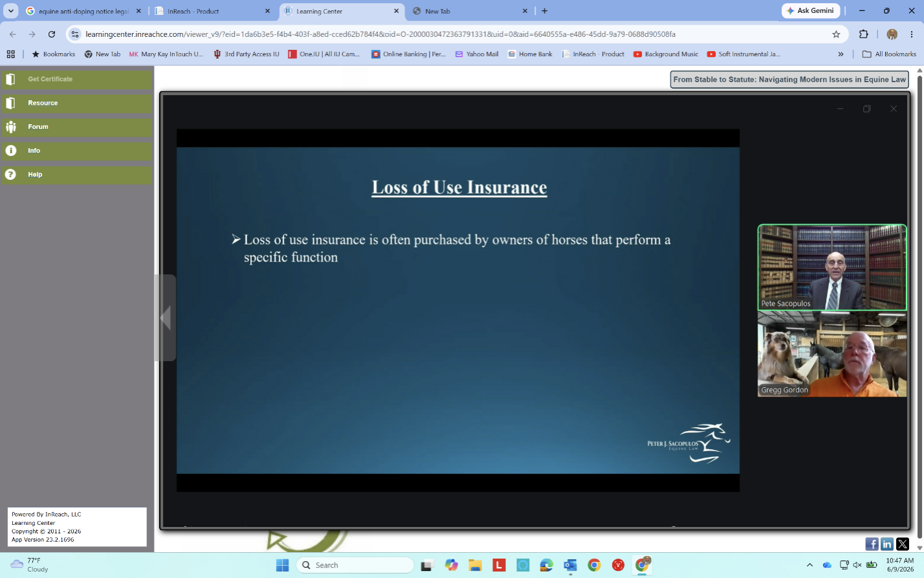924x578 pixels.
Task: Open the Mary Kay InTouch bookmark
Action: 166,54
